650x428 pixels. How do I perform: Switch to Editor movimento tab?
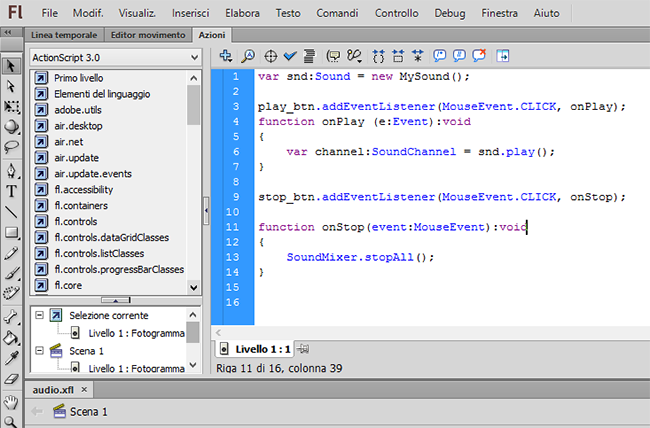(148, 35)
